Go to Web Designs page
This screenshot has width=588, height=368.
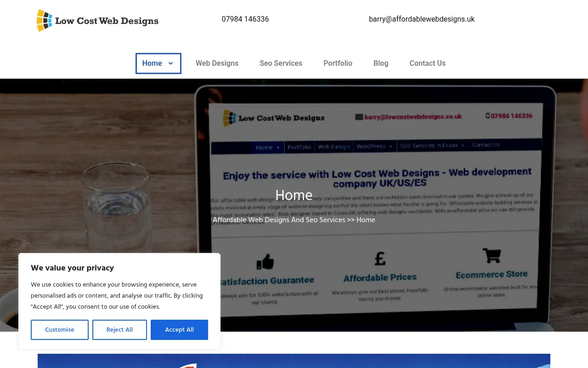pos(217,63)
